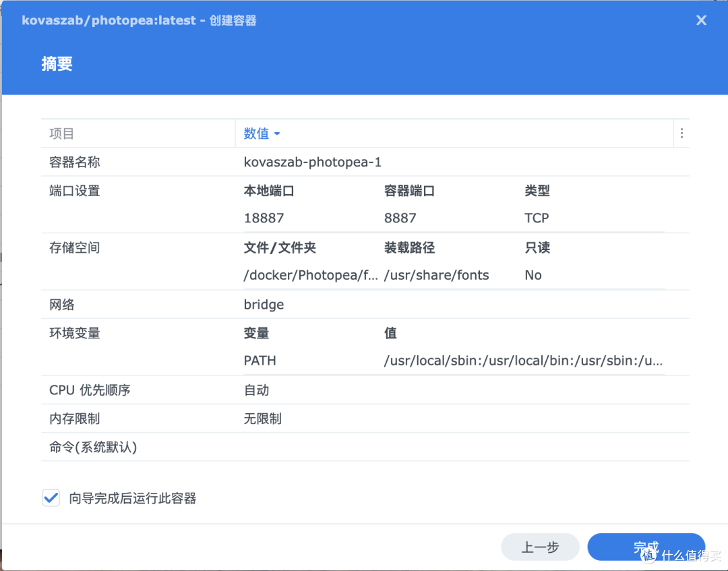Click the 命令(系统默认) row label
This screenshot has width=728, height=571.
coord(93,448)
